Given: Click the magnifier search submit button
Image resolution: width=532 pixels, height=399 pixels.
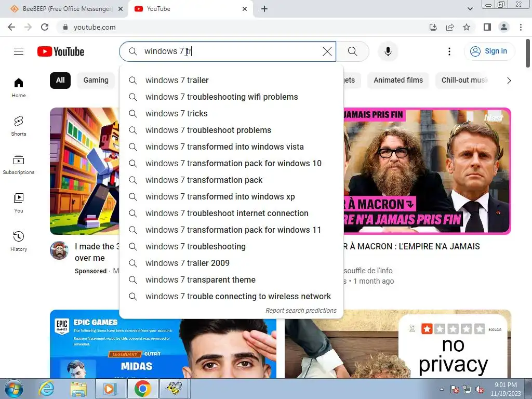Looking at the screenshot, I should 353,51.
